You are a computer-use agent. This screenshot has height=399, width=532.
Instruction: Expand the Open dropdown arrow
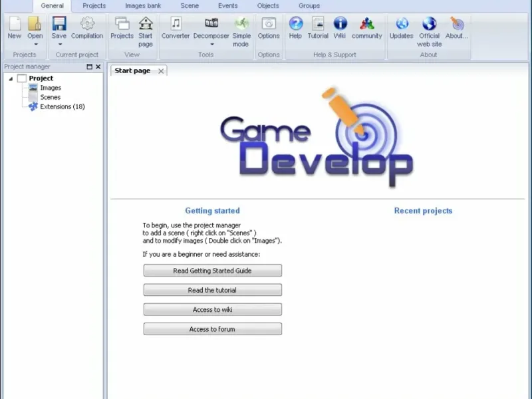(x=36, y=44)
